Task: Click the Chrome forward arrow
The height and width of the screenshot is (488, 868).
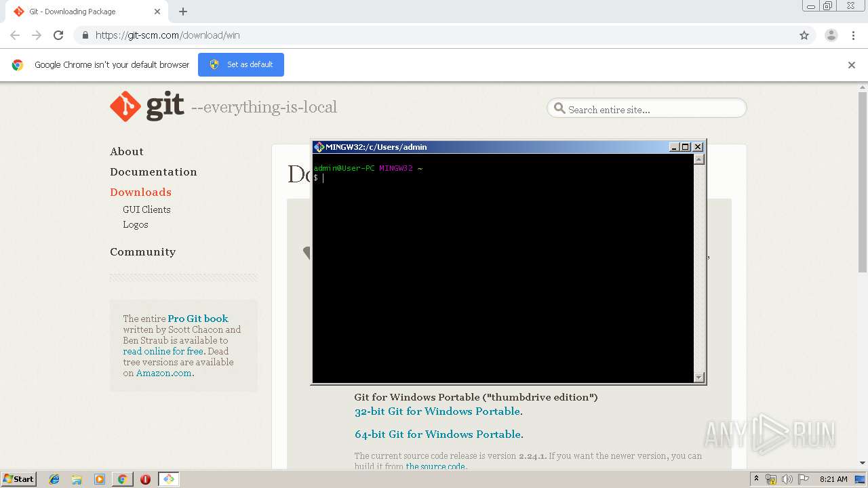Action: click(x=37, y=35)
